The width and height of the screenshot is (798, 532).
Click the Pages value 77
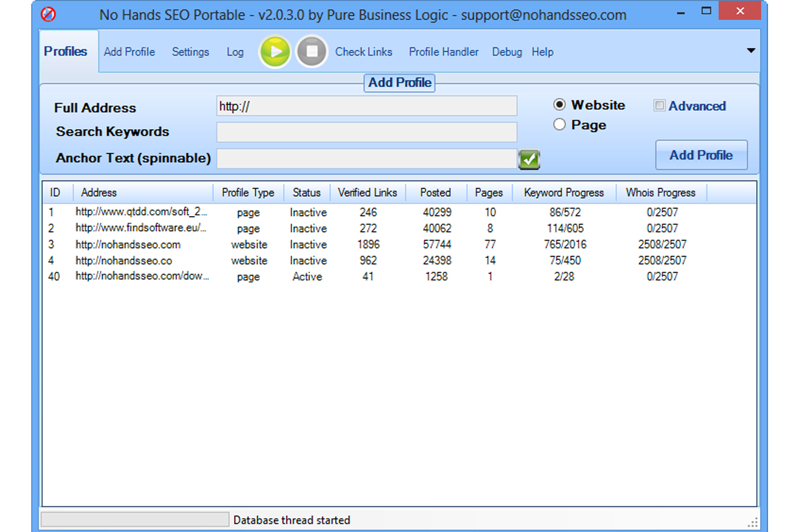490,245
